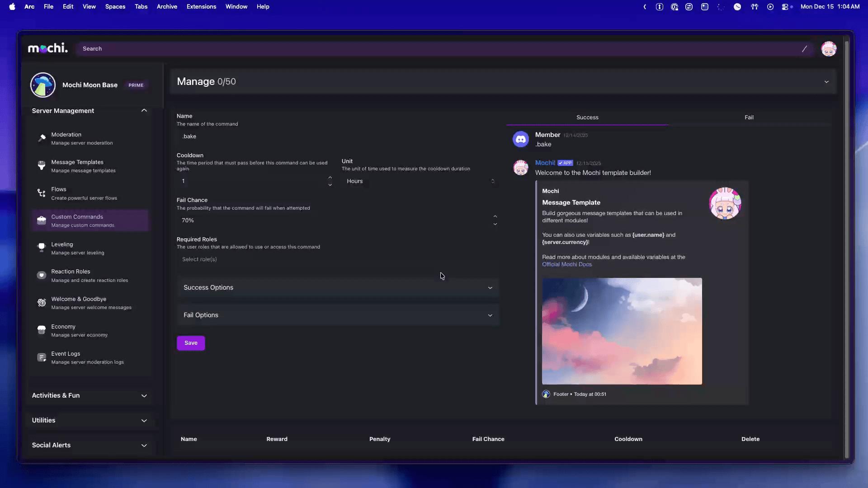Click the Leveling trophy icon
868x488 pixels.
click(x=42, y=248)
